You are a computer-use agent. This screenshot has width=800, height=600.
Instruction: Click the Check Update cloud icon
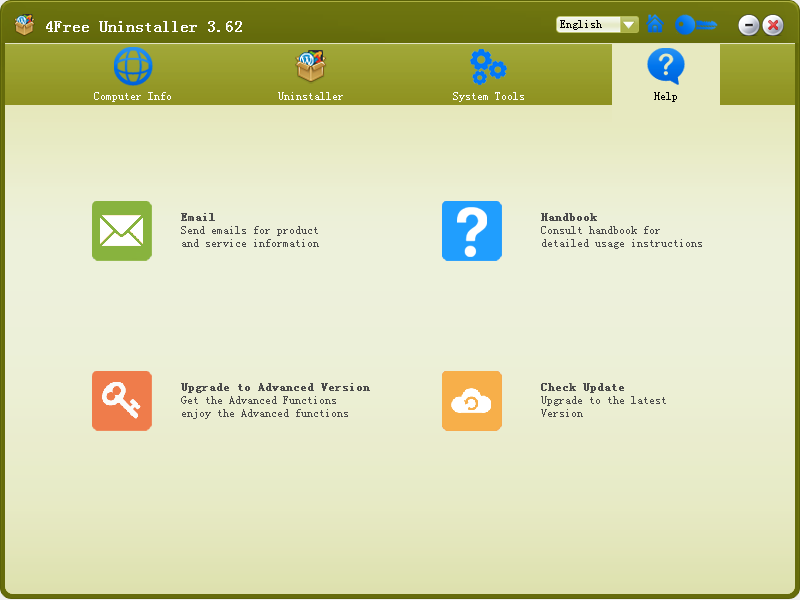(472, 401)
